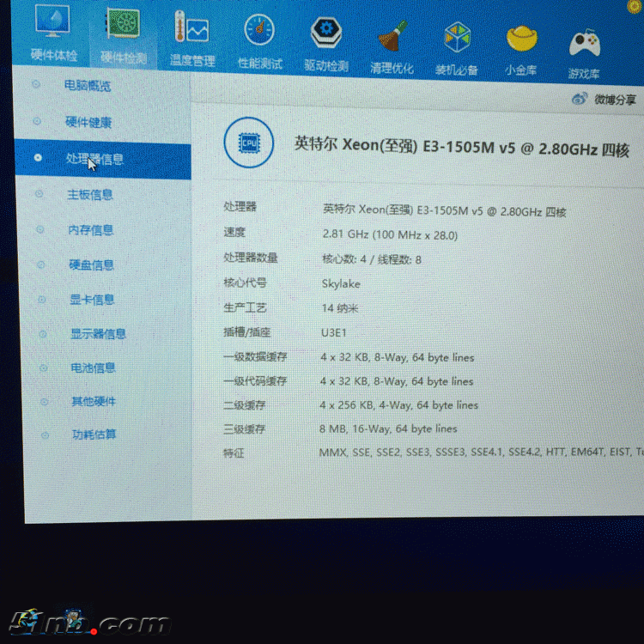The width and height of the screenshot is (644, 644).
Task: Click bullet icon beside 显卡信息
Action: point(41,299)
